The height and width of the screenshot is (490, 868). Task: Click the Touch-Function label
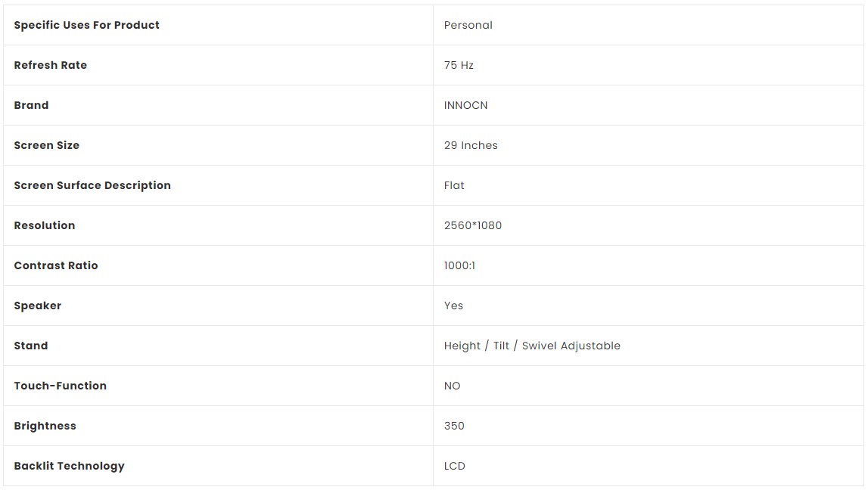coord(61,386)
